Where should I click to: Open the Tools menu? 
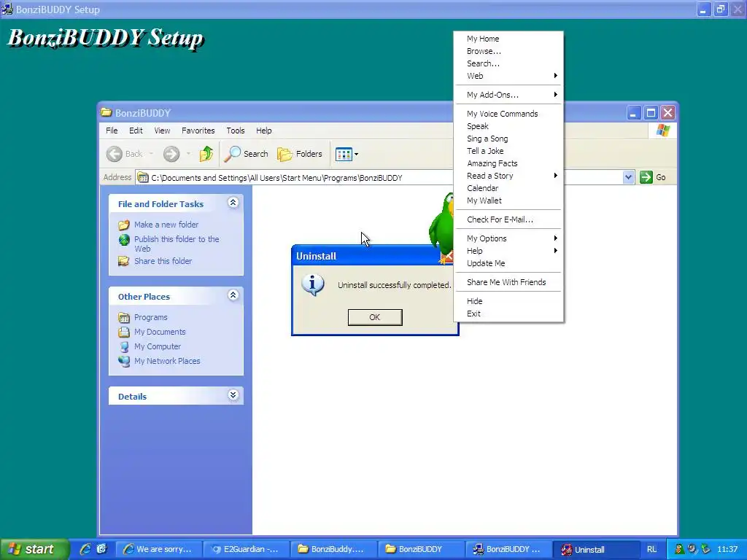click(x=236, y=131)
